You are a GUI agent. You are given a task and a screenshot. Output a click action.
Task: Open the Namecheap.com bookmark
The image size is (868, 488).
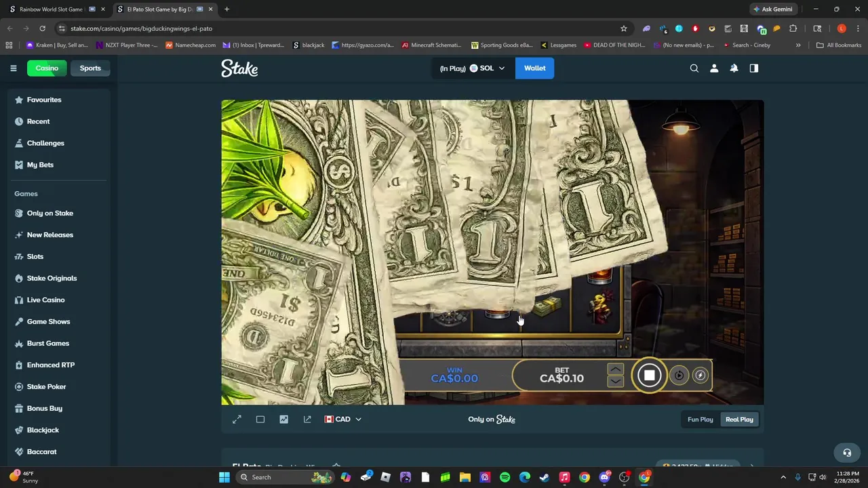(191, 45)
